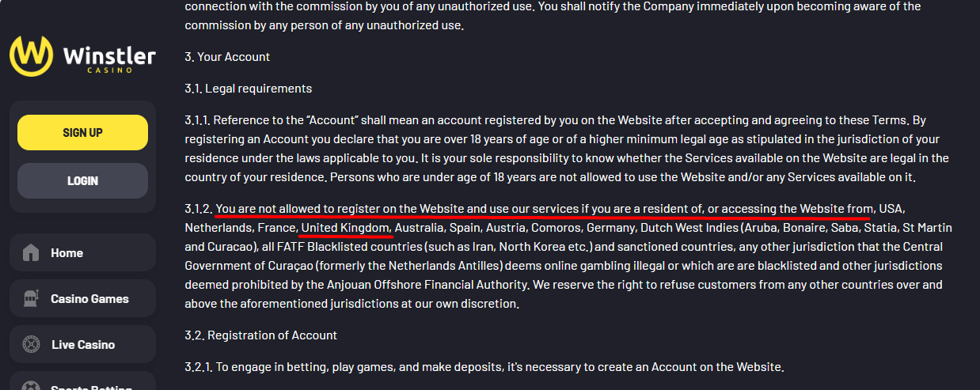Click the soccer ball Sports Betting icon

[x=31, y=385]
